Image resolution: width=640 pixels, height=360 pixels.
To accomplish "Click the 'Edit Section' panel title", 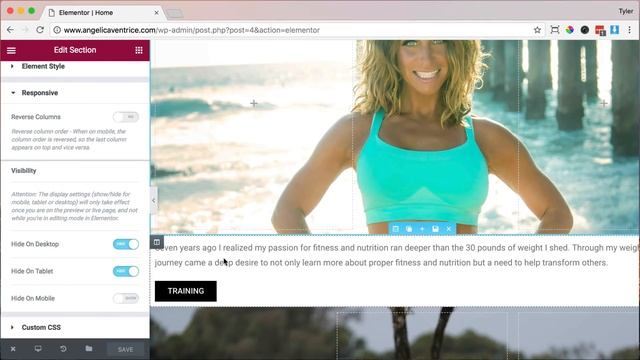I will [x=75, y=50].
